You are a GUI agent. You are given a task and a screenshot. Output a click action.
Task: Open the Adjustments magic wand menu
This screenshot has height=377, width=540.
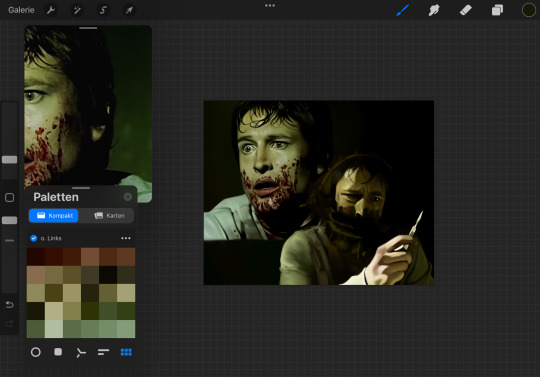coord(77,10)
